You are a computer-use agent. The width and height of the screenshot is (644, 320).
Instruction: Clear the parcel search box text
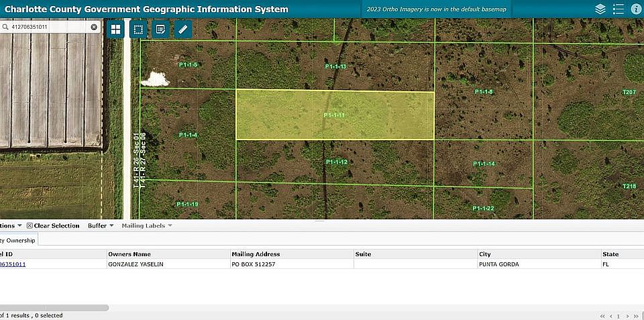94,27
